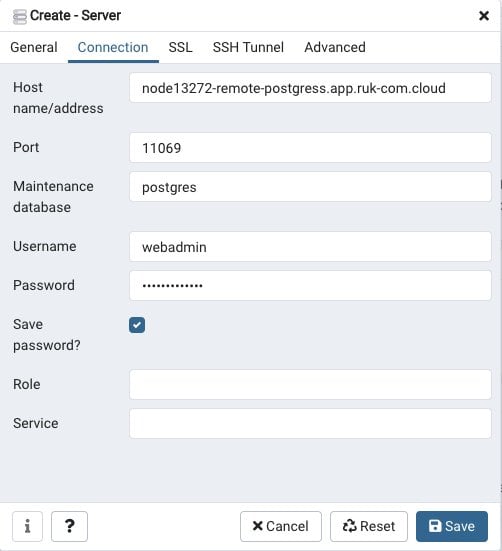Edit the Maintenance database field

point(310,187)
